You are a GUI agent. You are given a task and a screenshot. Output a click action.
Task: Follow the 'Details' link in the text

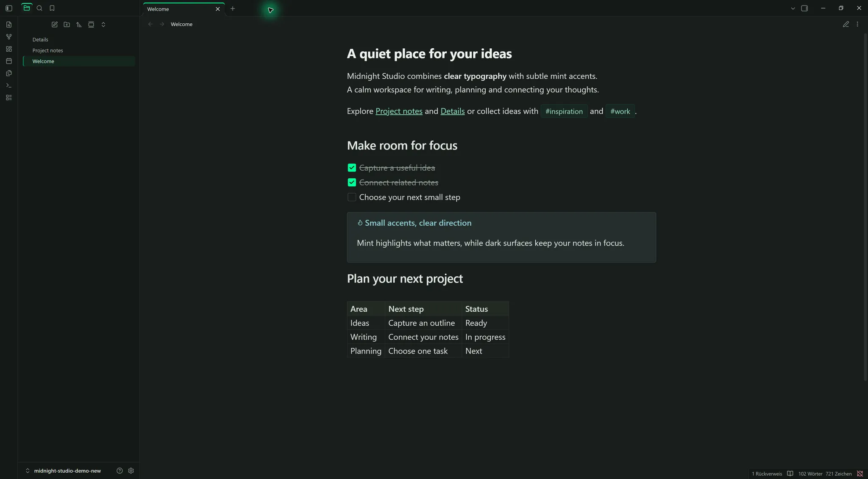point(453,111)
